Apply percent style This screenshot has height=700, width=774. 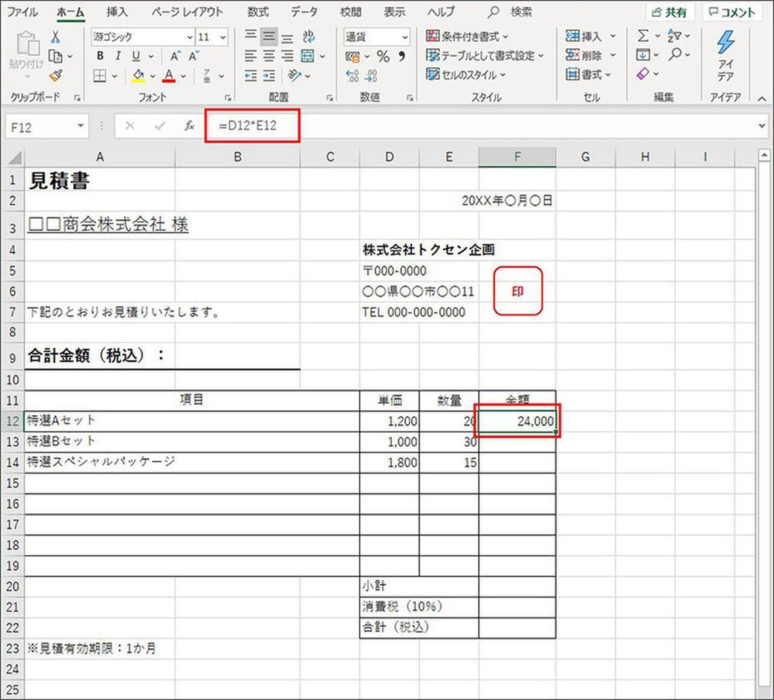pos(383,56)
